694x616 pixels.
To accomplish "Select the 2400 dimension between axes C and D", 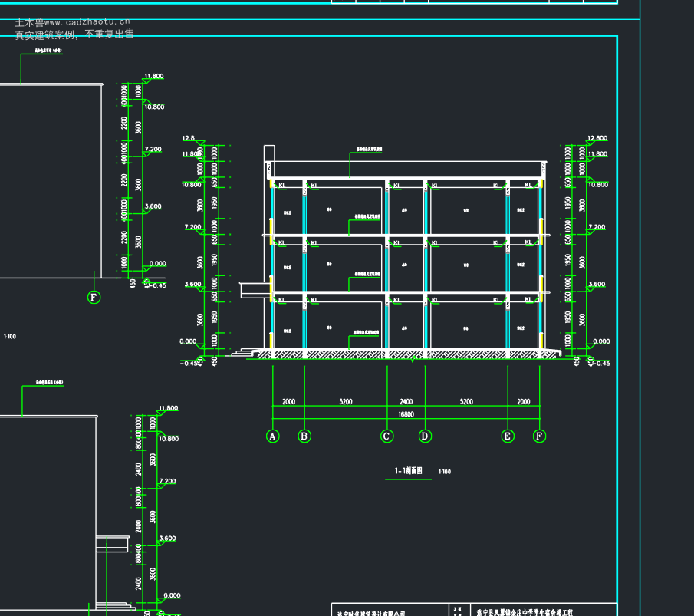I will point(406,402).
